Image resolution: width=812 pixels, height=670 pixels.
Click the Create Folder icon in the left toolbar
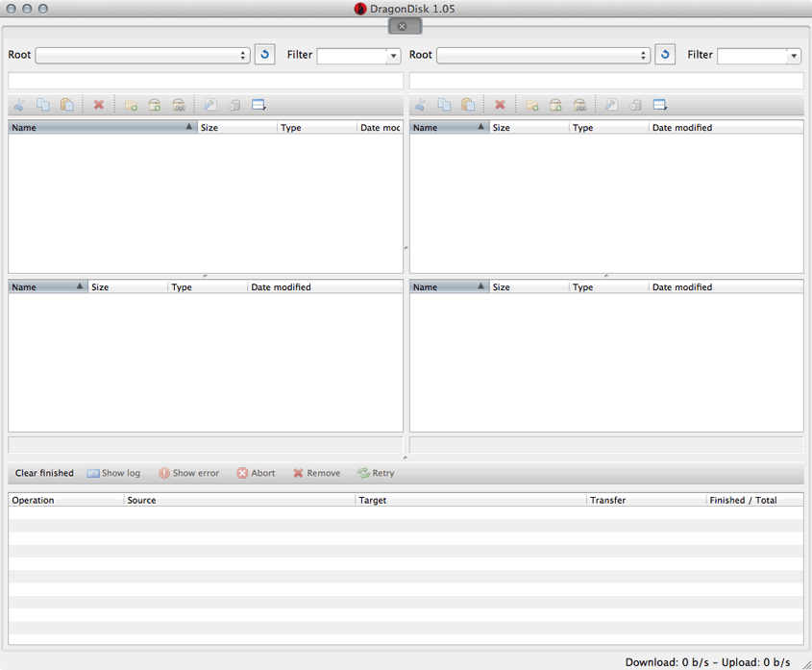[131, 105]
